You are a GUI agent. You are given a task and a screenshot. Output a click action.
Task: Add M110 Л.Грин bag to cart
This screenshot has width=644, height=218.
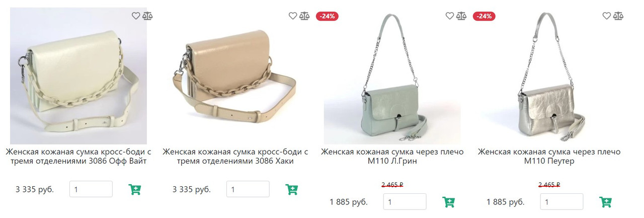pyautogui.click(x=449, y=202)
